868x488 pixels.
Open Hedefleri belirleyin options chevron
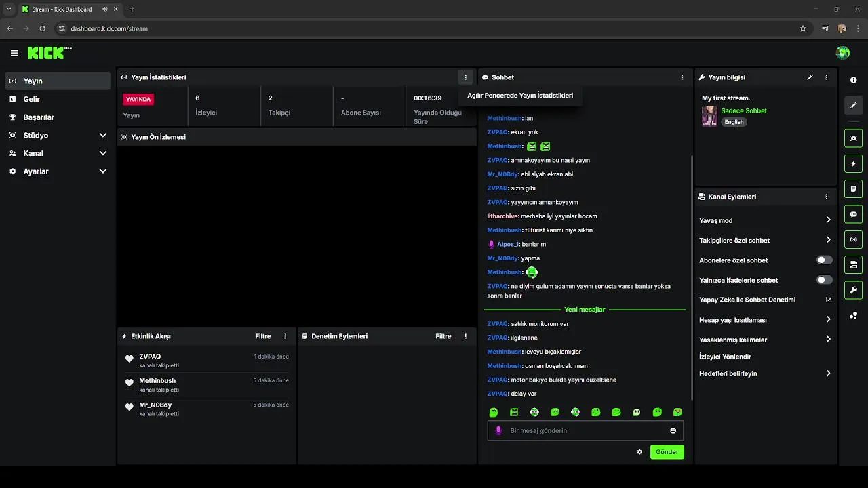pos(828,373)
